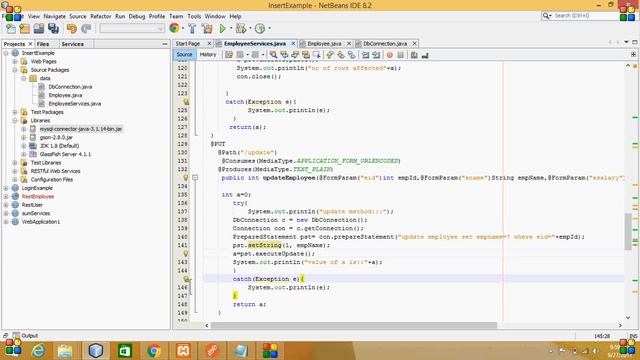
Task: Close the EmployeeServices.java tab
Action: (x=293, y=43)
